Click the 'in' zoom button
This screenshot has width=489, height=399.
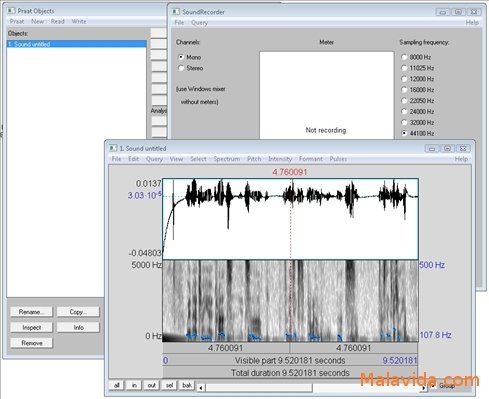pos(134,385)
